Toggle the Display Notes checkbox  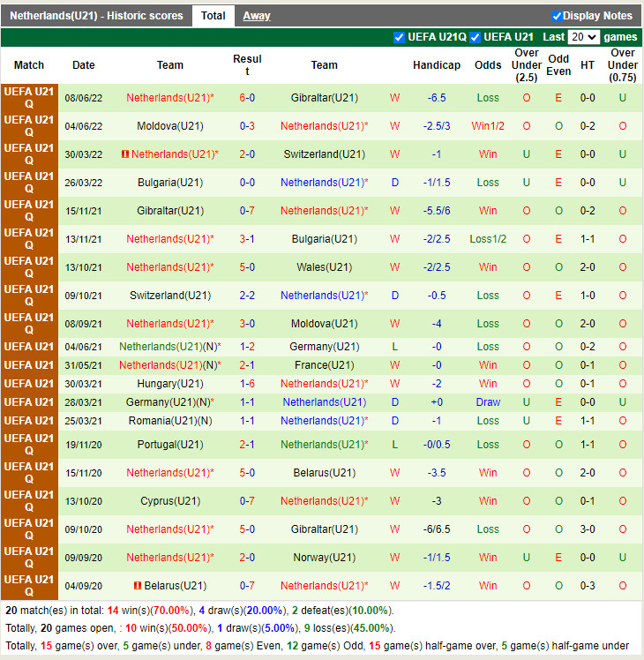[x=557, y=16]
